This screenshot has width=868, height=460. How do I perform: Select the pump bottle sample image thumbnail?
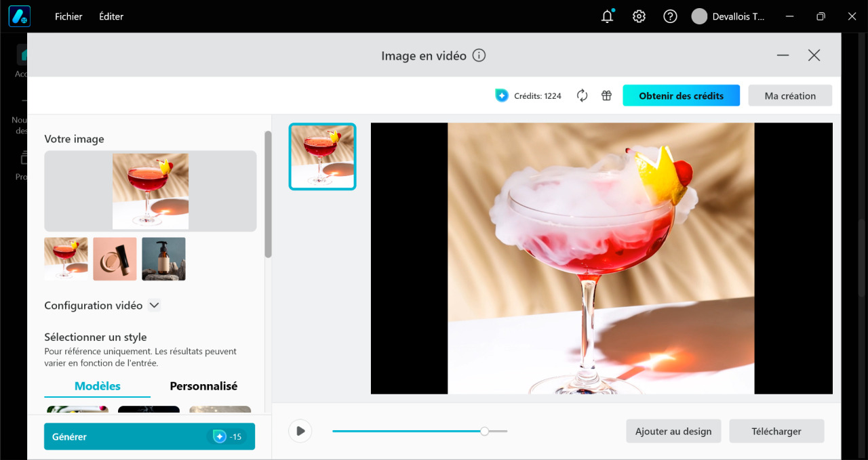163,259
